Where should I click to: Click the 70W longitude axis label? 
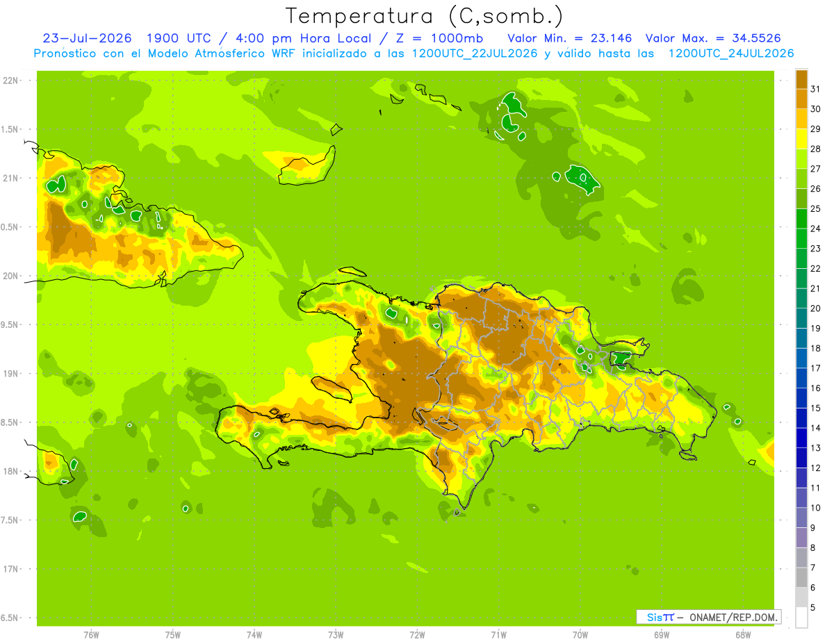[x=580, y=635]
